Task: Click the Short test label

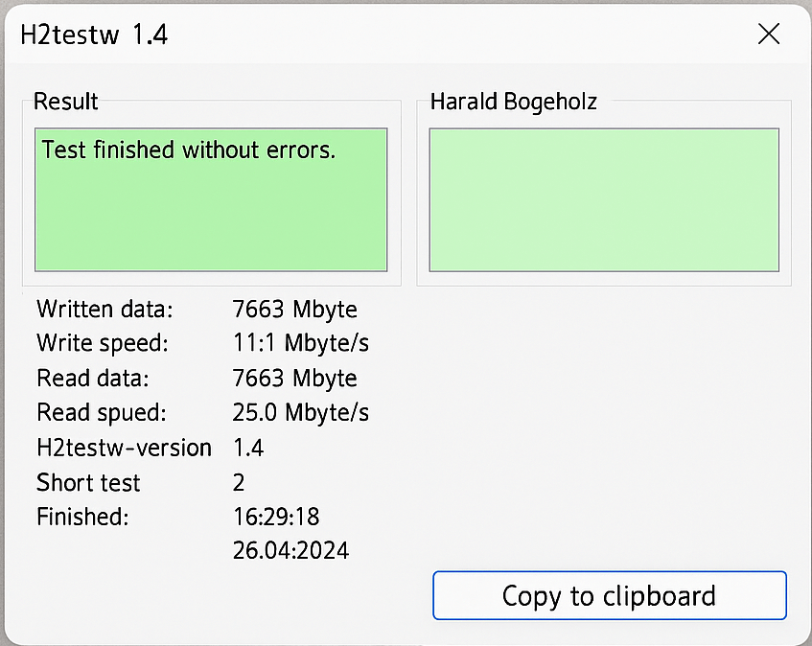Action: (x=88, y=483)
